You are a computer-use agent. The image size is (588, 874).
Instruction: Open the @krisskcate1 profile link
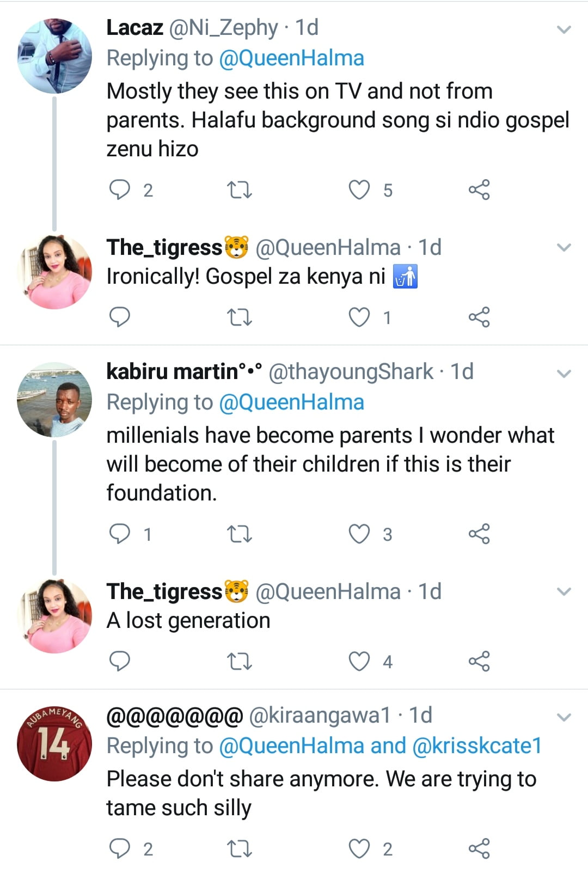point(477,746)
